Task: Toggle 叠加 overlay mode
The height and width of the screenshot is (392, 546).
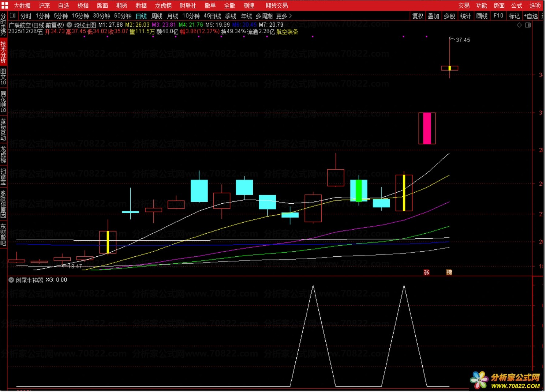Action: pyautogui.click(x=433, y=16)
